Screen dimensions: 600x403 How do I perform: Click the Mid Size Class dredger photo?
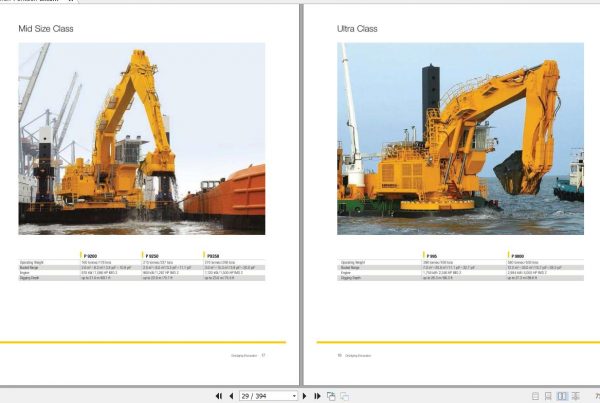point(142,139)
